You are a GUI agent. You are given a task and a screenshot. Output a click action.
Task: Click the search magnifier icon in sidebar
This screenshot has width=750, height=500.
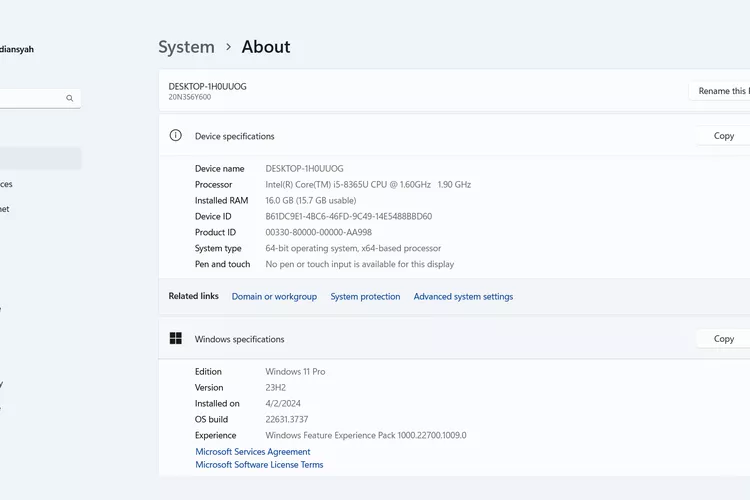pyautogui.click(x=70, y=98)
